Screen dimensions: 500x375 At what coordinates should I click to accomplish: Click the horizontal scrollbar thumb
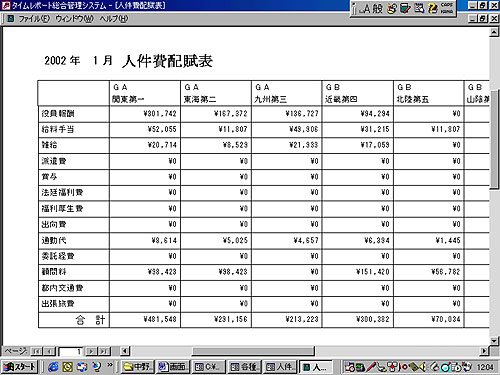[253, 351]
